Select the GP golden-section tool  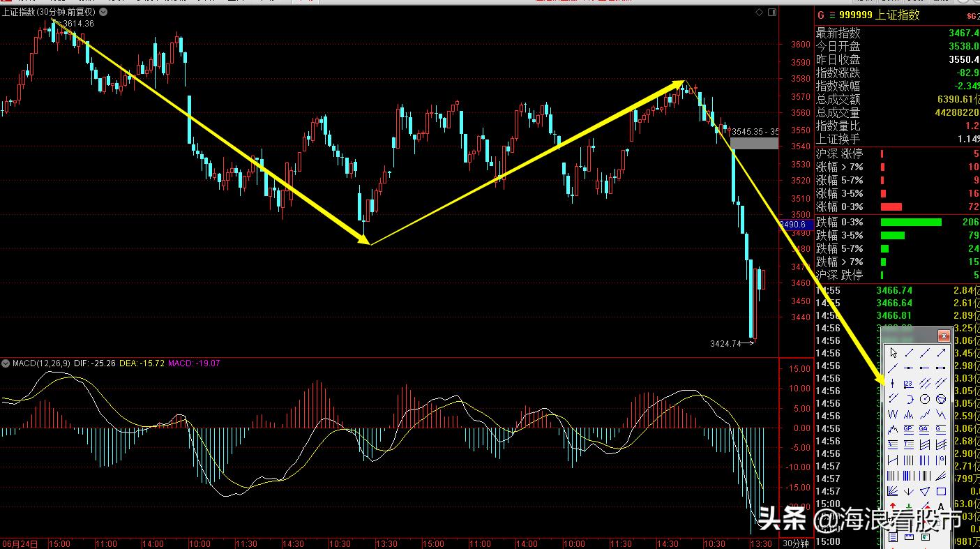coord(909,430)
